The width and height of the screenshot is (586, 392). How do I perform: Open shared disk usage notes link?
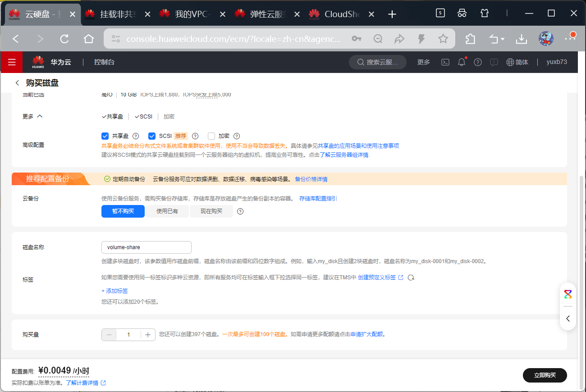click(x=359, y=146)
